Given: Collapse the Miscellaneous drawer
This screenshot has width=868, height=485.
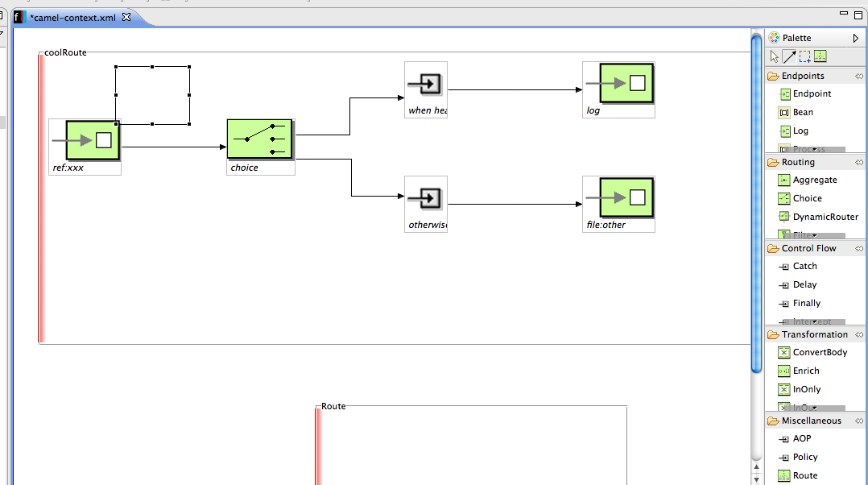Looking at the screenshot, I should pos(811,421).
